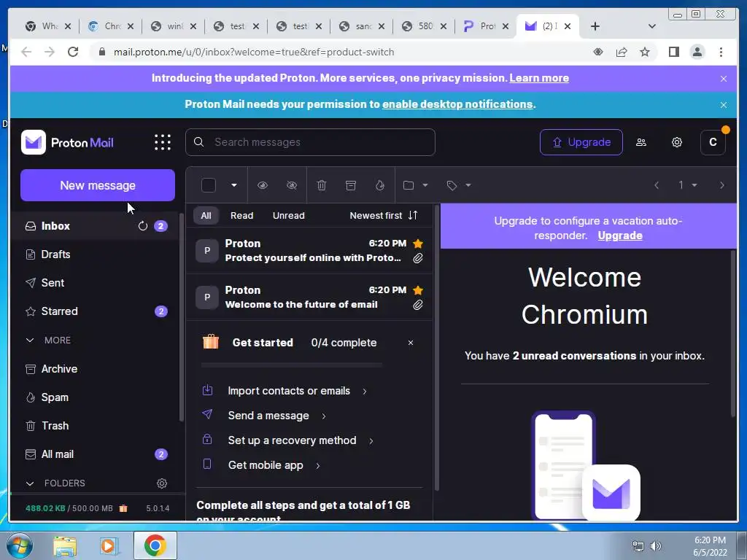Collapse the FOLDERS section in sidebar

(x=30, y=483)
